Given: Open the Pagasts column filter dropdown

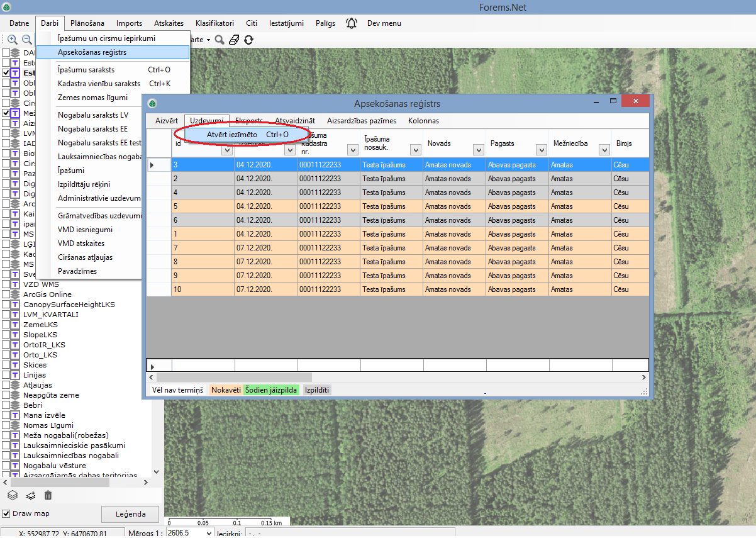Looking at the screenshot, I should point(541,150).
